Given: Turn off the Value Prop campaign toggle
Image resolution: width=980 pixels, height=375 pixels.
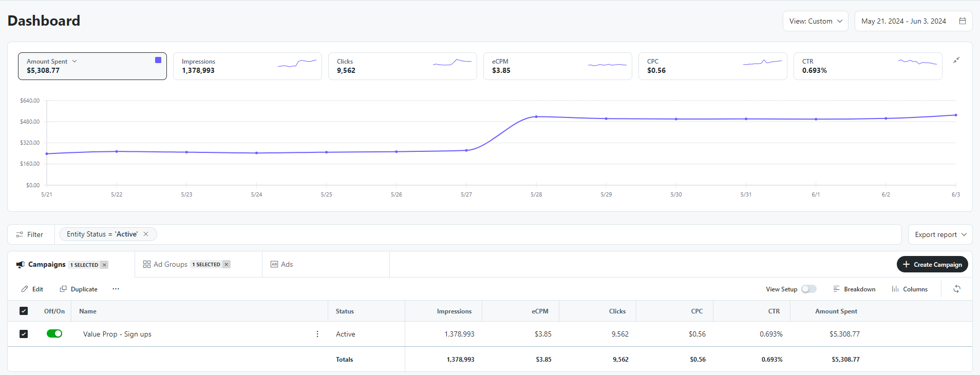Looking at the screenshot, I should click(54, 333).
